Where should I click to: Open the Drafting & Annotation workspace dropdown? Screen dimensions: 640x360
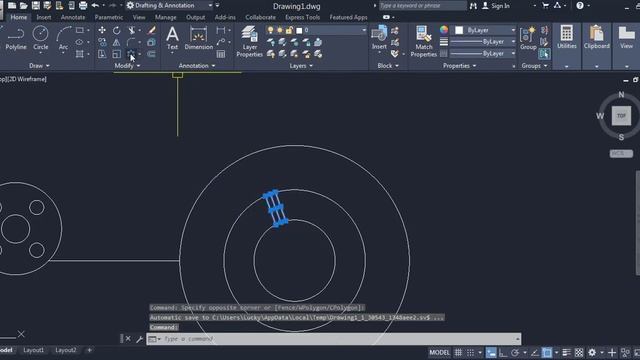(x=170, y=6)
